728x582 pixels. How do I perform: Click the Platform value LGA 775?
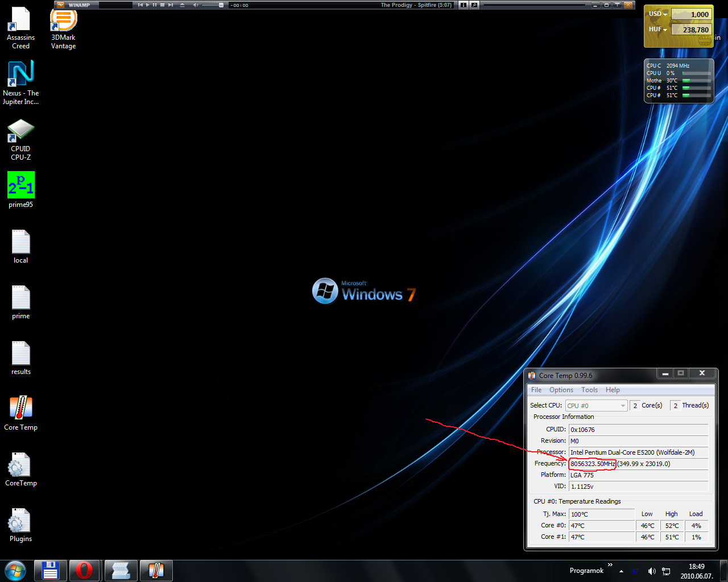(639, 475)
